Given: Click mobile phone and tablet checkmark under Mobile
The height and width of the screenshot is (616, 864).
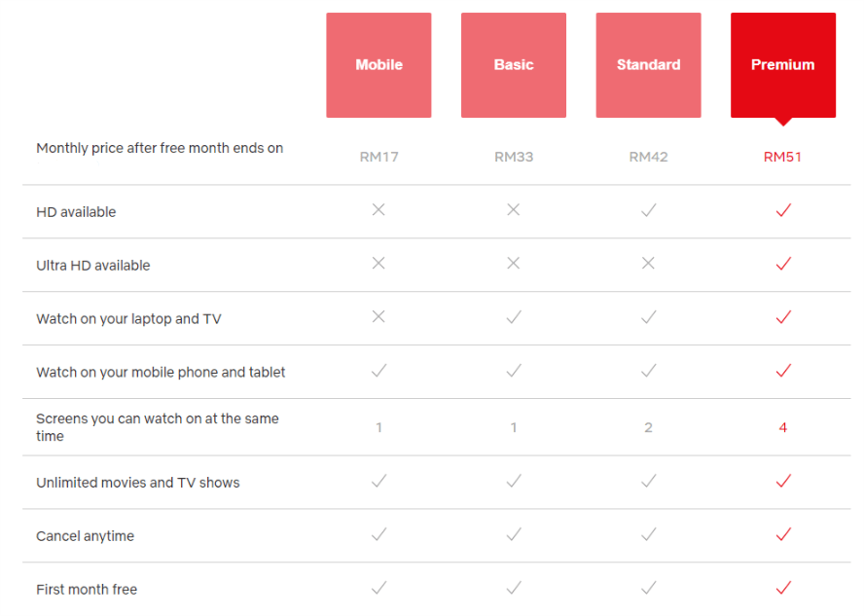Looking at the screenshot, I should pos(378,370).
